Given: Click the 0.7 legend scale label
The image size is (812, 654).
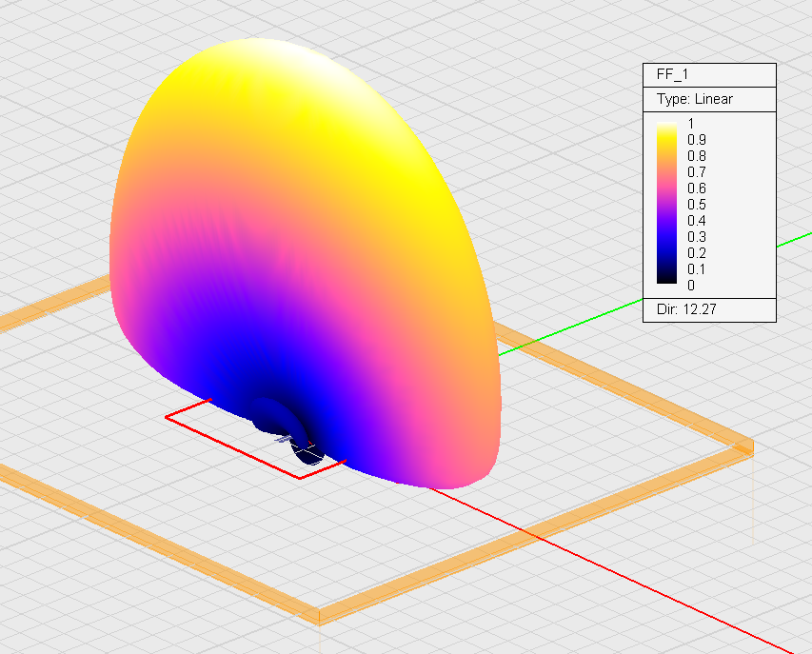Looking at the screenshot, I should 697,172.
